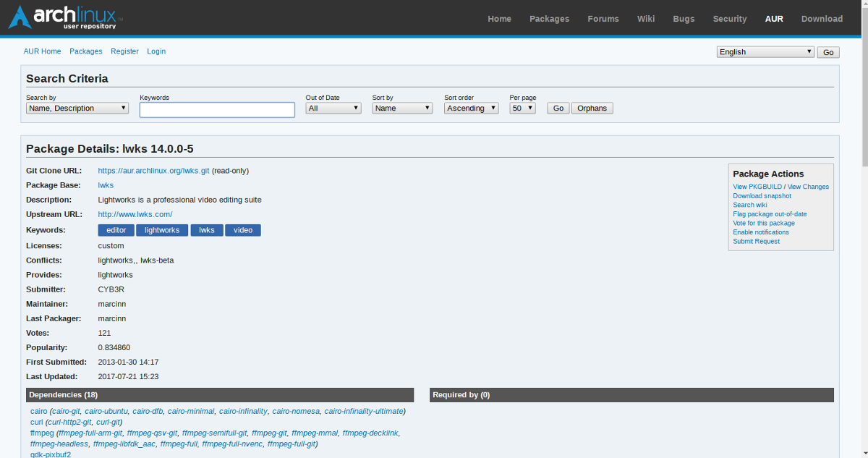Open the Download page

coord(822,19)
